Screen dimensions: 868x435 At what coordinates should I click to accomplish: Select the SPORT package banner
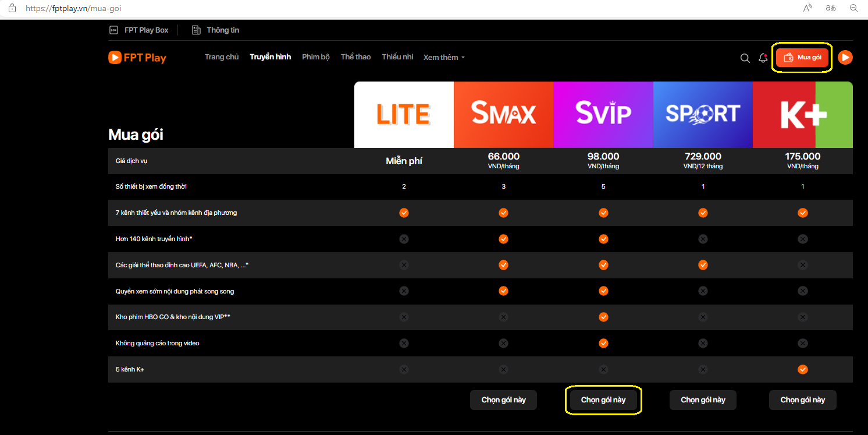pos(703,115)
